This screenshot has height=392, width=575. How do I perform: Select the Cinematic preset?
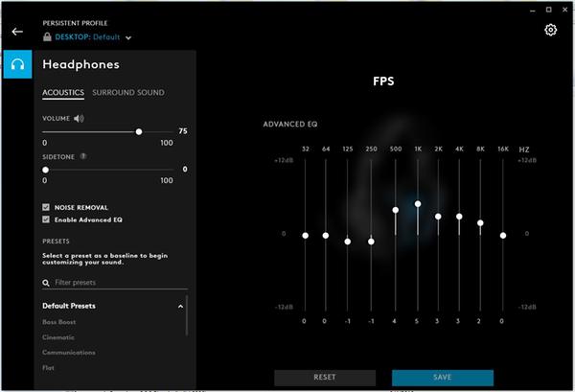tap(61, 337)
